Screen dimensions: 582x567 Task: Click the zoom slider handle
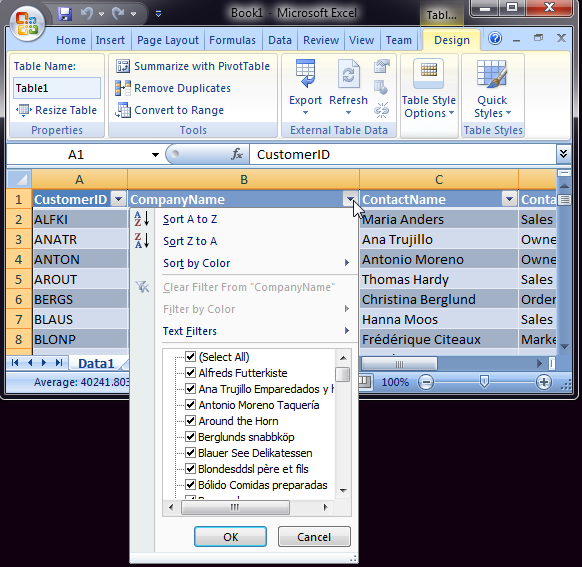pos(484,381)
